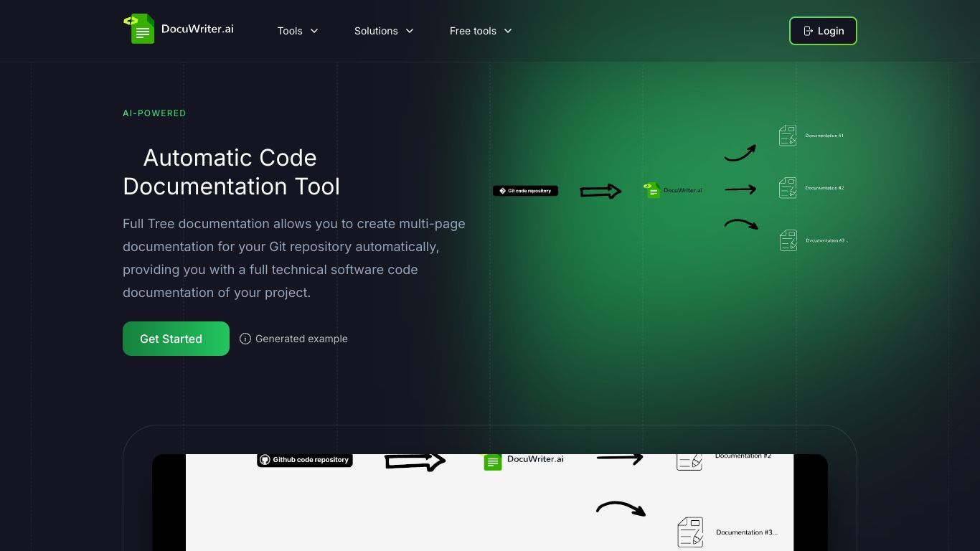This screenshot has width=980, height=551.
Task: Open the DocuWriter.ai home link text
Action: point(197,29)
